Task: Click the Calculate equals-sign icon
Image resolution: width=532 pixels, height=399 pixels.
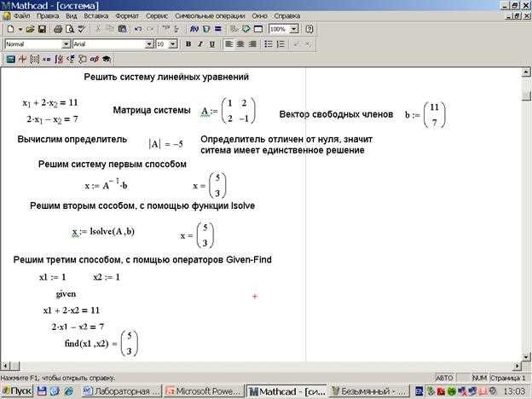Action: [x=218, y=29]
